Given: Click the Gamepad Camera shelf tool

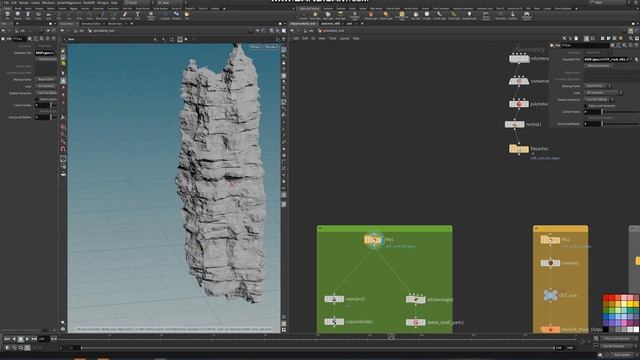Looking at the screenshot, I should [527, 16].
